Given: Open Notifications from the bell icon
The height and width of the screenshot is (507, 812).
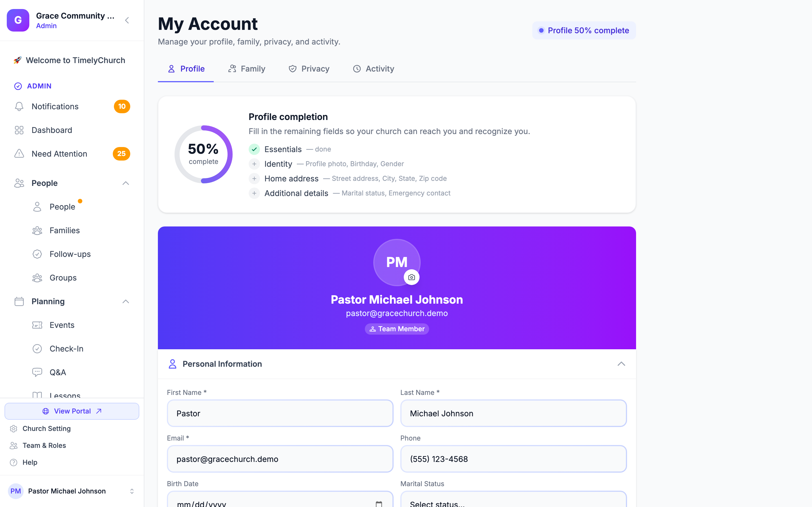Looking at the screenshot, I should [19, 106].
